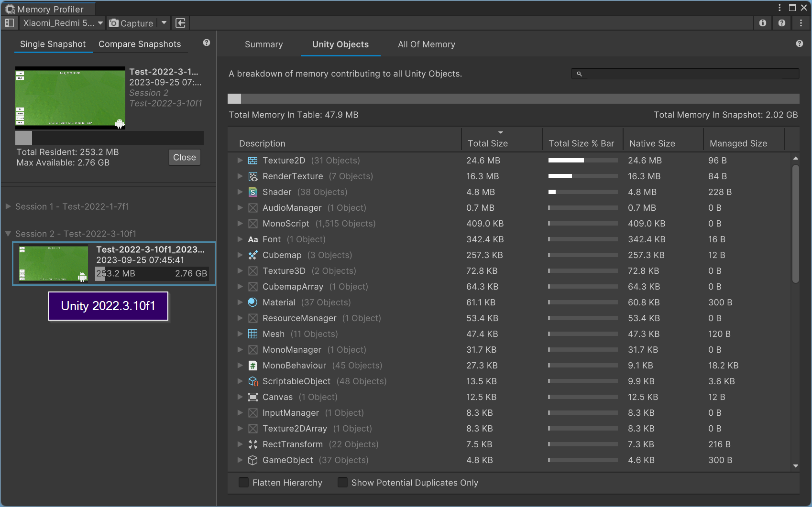812x507 pixels.
Task: Click the memory usage bar above the table
Action: [514, 98]
